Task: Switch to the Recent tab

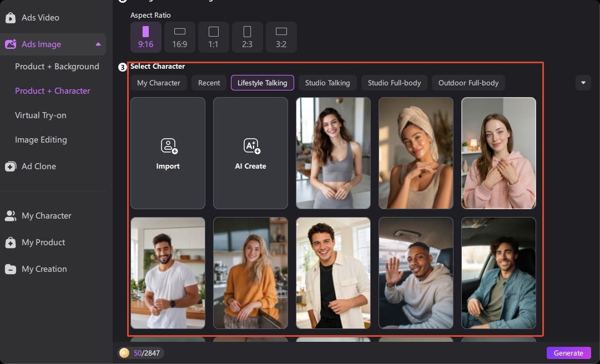Action: [209, 83]
